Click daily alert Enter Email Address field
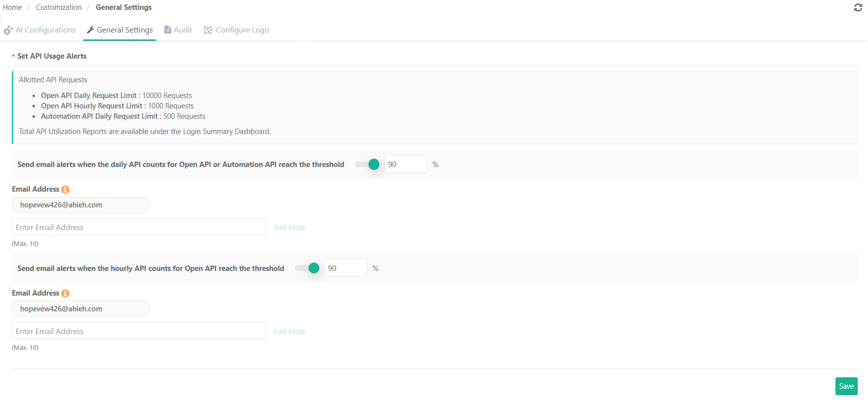The height and width of the screenshot is (403, 868). point(139,227)
